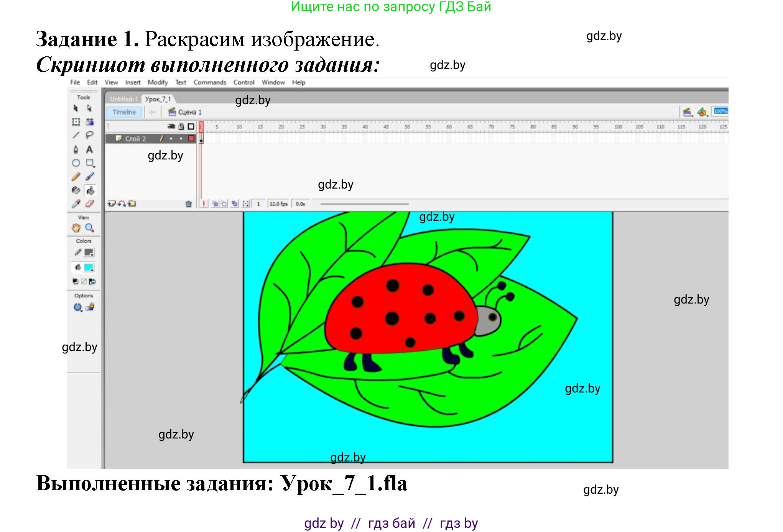This screenshot has height=532, width=783.
Task: Click the Timeline button
Action: [124, 112]
